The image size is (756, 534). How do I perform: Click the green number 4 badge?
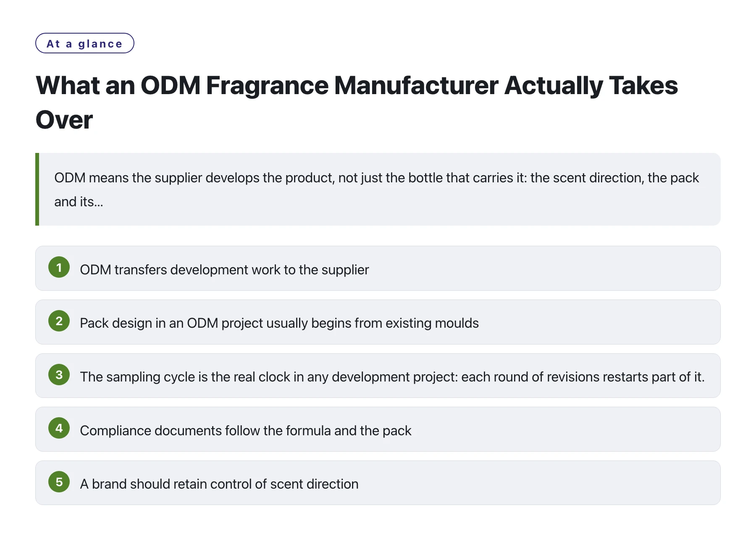click(59, 428)
